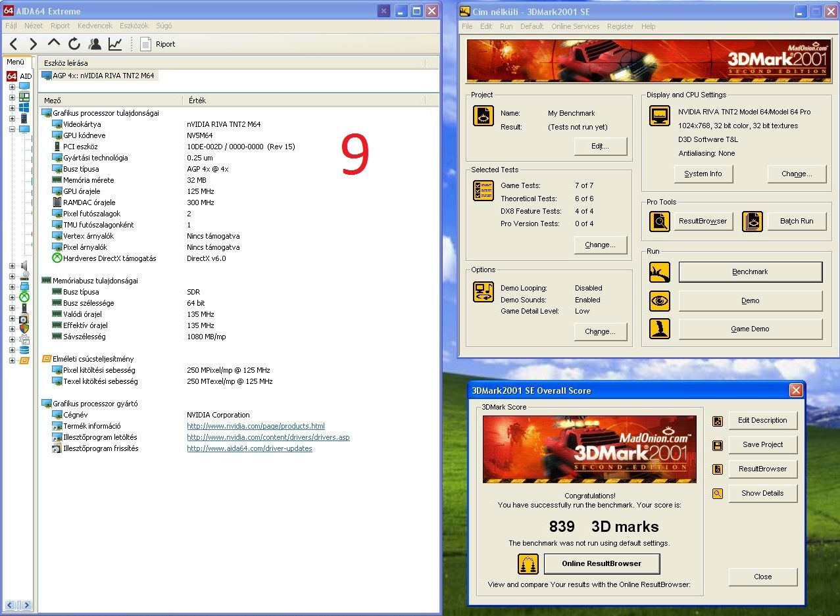Go back in AIDA64 navigation
This screenshot has height=616, width=840.
(x=14, y=44)
